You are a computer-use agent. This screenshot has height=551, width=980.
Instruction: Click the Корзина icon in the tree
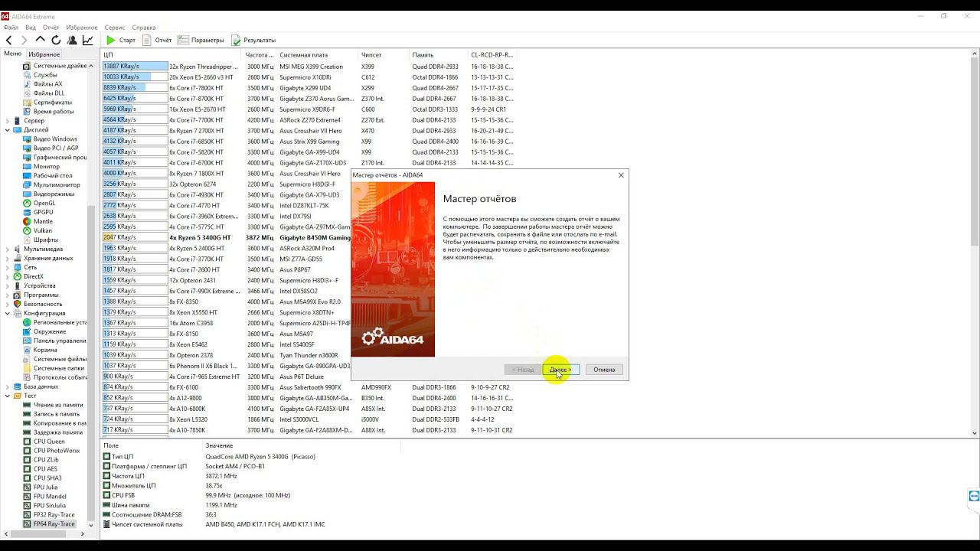coord(27,350)
